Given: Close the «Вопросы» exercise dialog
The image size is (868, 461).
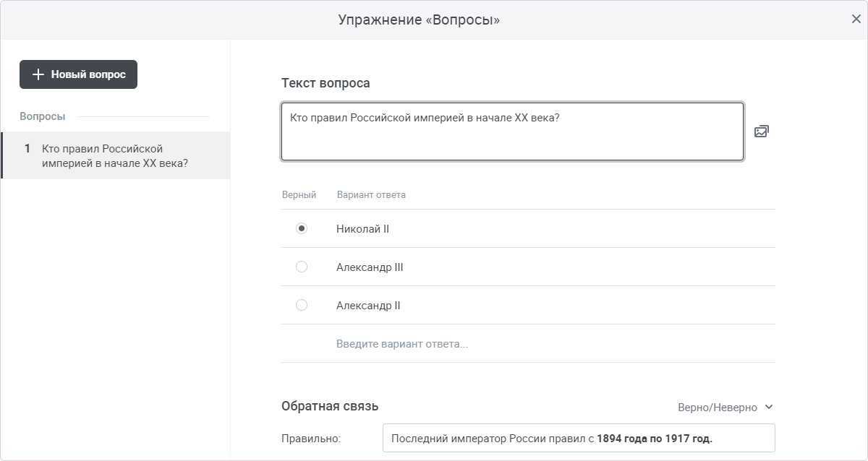Looking at the screenshot, I should point(856,20).
